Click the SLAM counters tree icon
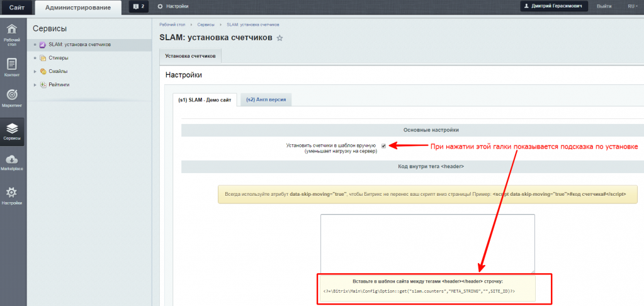Screen dimensions: 644x306 pyautogui.click(x=42, y=45)
